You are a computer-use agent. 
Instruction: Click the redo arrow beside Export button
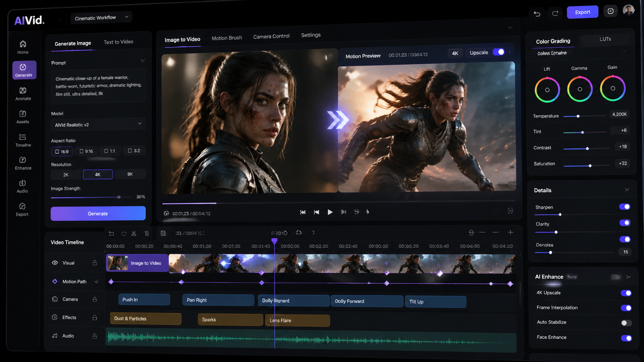click(555, 13)
